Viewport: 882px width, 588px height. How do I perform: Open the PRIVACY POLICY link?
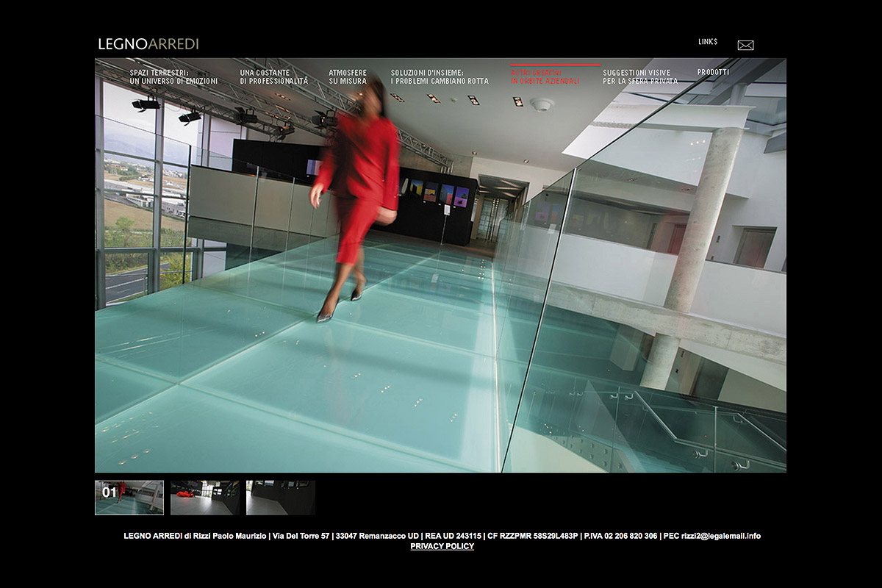[442, 546]
